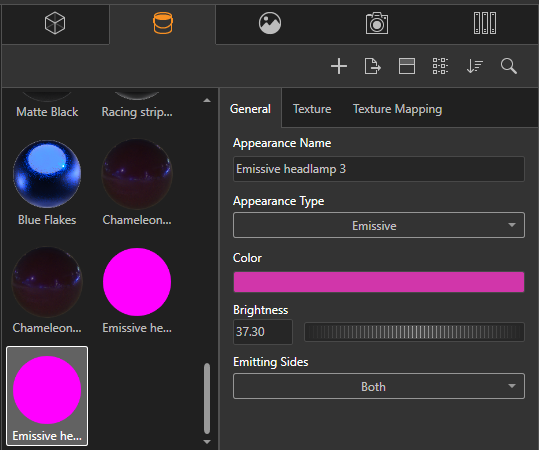Screen dimensions: 539x450
Task: Select the Blue Flakes appearance thumbnail
Action: tap(47, 183)
